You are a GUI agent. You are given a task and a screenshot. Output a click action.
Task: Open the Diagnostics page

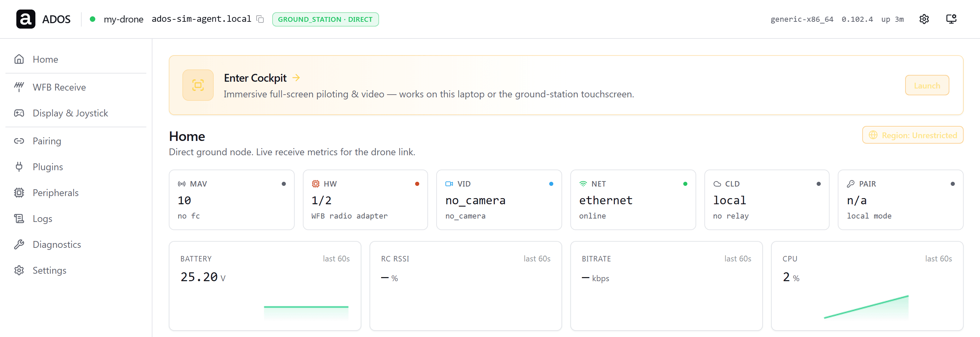pos(76,244)
